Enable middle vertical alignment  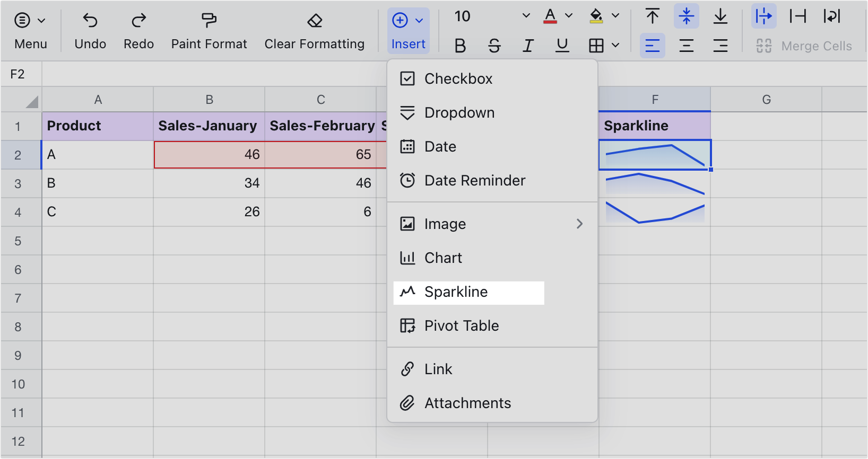(686, 16)
